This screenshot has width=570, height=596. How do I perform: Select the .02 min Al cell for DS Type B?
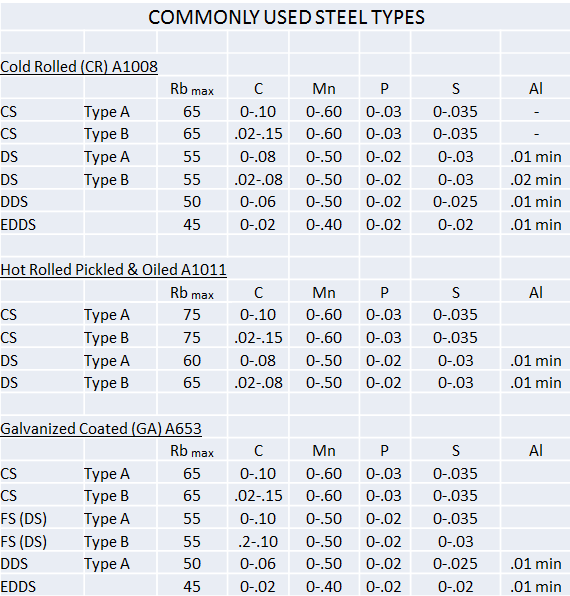[536, 180]
